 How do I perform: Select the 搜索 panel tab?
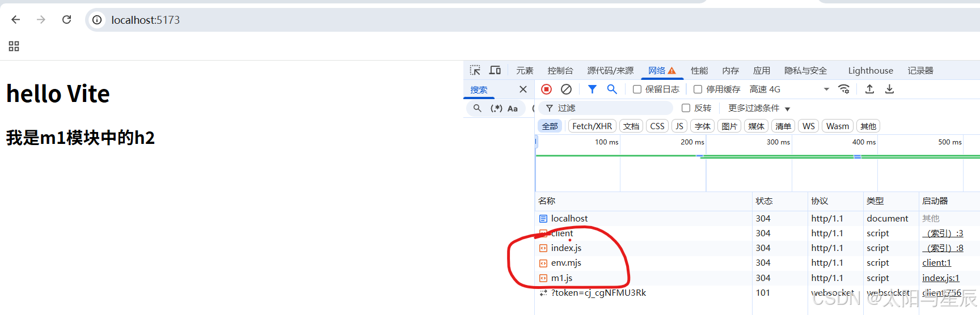tap(479, 90)
